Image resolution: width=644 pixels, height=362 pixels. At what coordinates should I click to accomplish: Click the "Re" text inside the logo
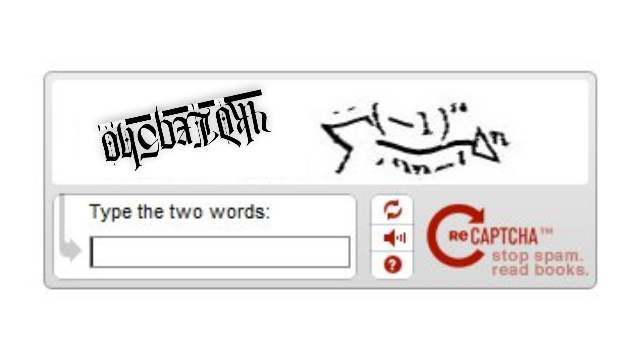pos(459,236)
